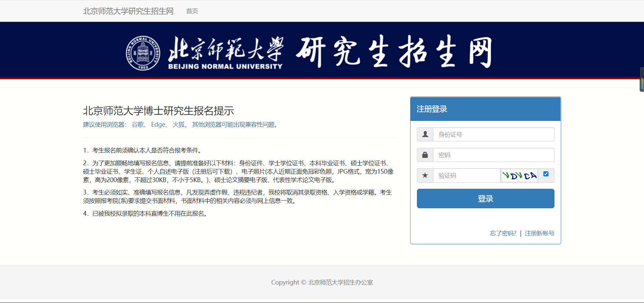Screen dimensions: 644x303
Task: Click the blue 登录 button
Action: 485,199
